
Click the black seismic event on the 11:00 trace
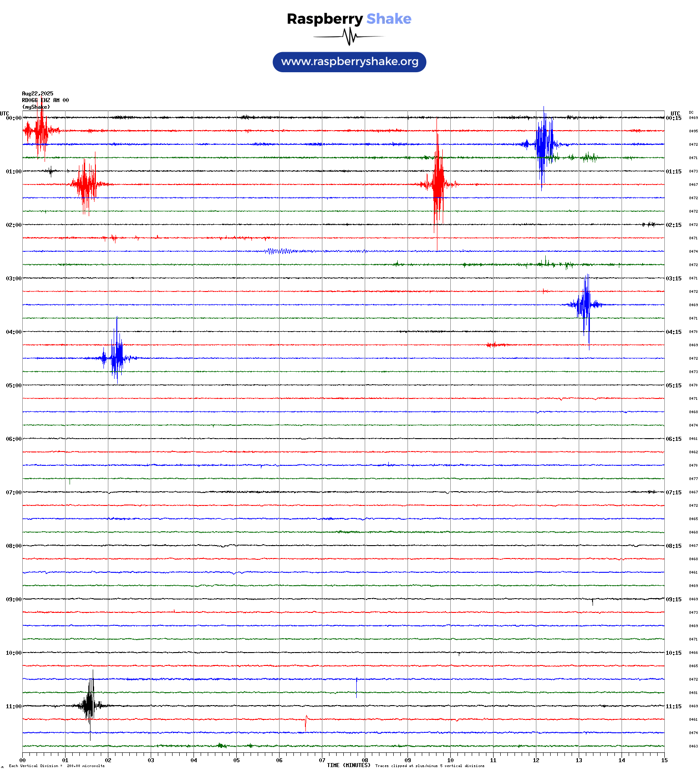pos(90,706)
